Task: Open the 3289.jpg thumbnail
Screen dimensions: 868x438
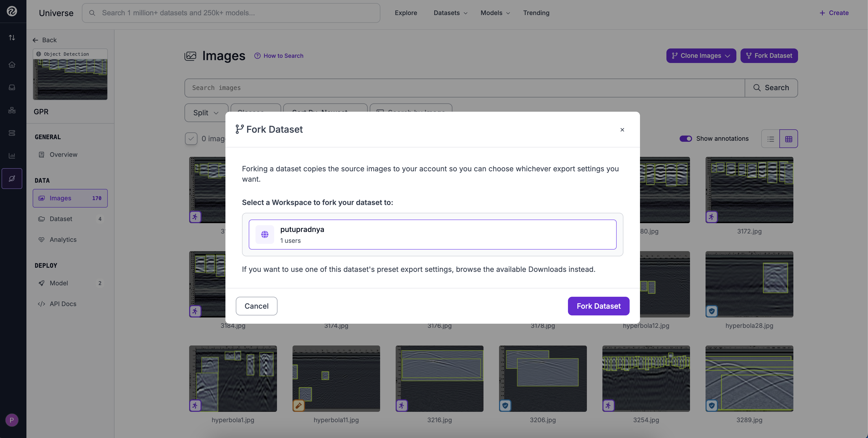Action: [x=749, y=378]
